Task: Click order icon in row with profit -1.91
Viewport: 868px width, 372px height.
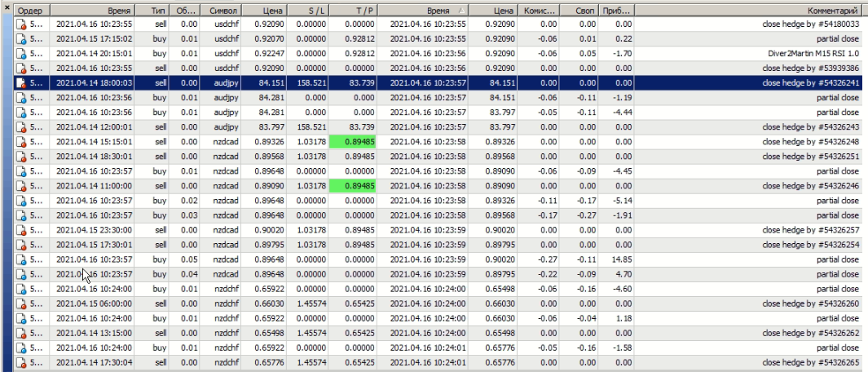Action: tap(21, 215)
